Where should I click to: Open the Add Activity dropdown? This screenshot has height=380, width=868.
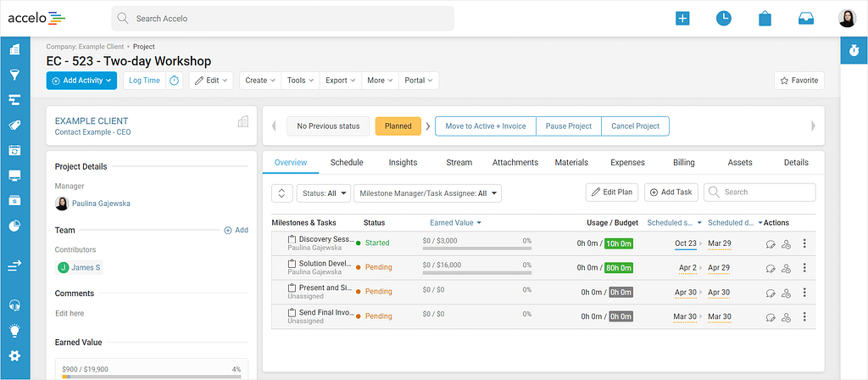[x=81, y=81]
